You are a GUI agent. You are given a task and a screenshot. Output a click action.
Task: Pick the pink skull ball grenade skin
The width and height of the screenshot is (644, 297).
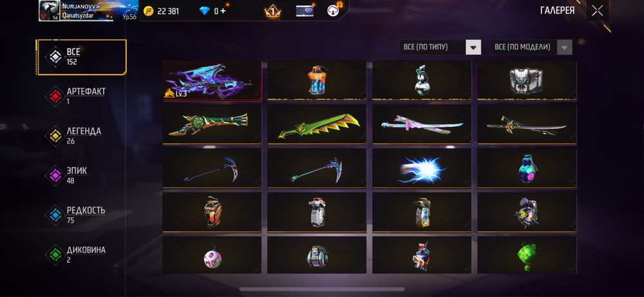click(212, 255)
